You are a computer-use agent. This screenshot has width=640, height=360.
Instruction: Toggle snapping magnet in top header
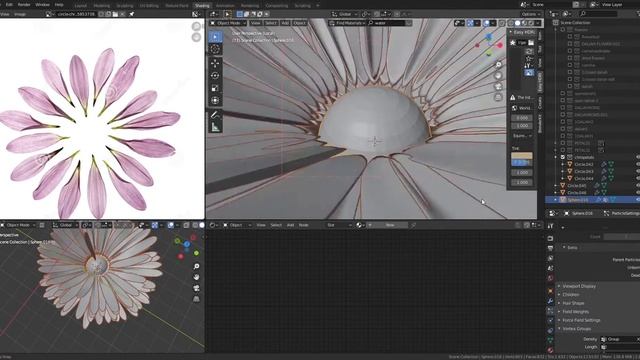377,14
